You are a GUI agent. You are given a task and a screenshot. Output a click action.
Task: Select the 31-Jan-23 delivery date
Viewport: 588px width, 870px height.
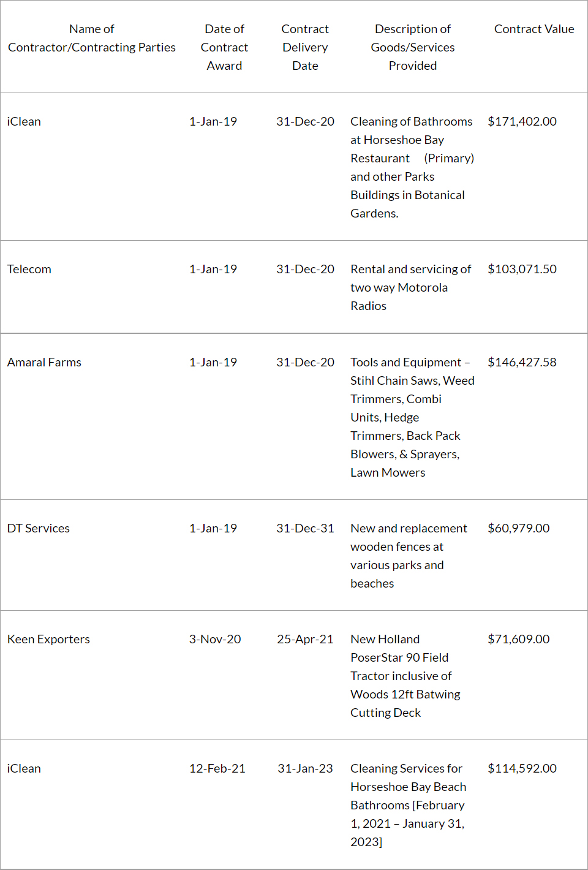[305, 768]
